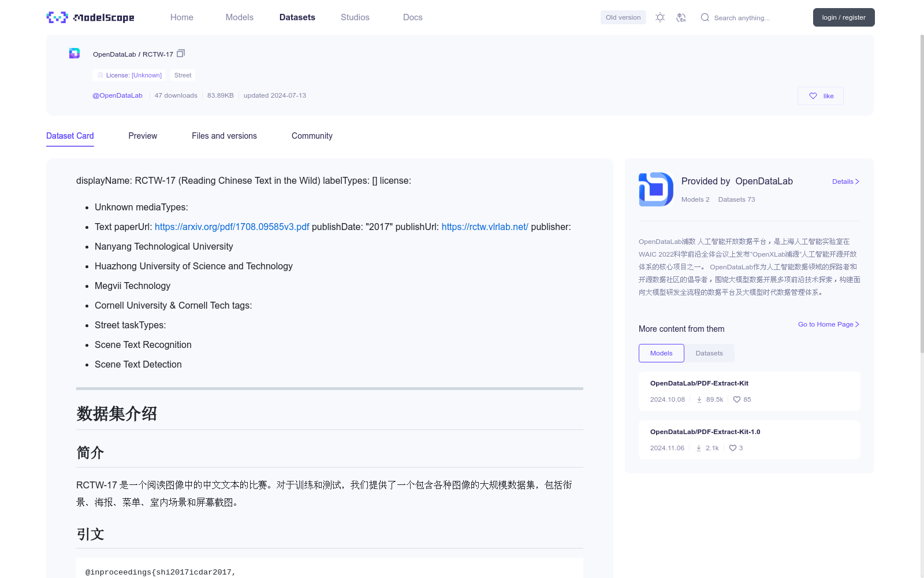
Task: Focus the Search anything field
Action: (x=751, y=18)
